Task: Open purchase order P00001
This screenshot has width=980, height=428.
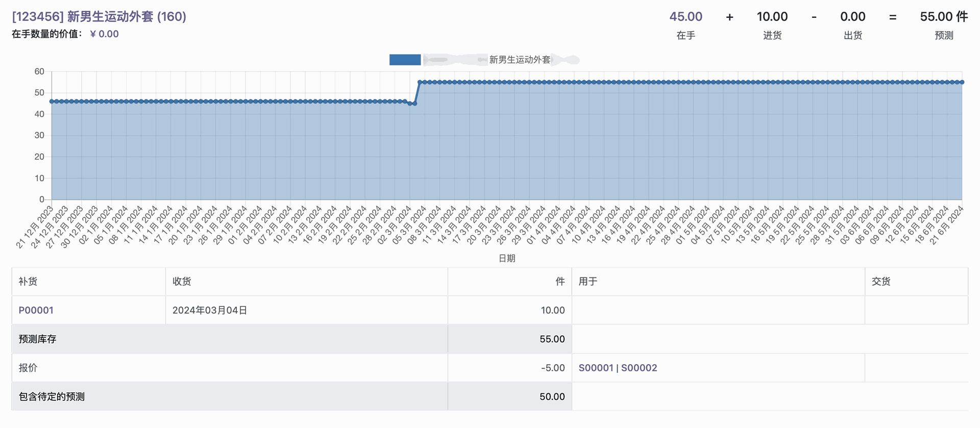Action: click(x=36, y=310)
